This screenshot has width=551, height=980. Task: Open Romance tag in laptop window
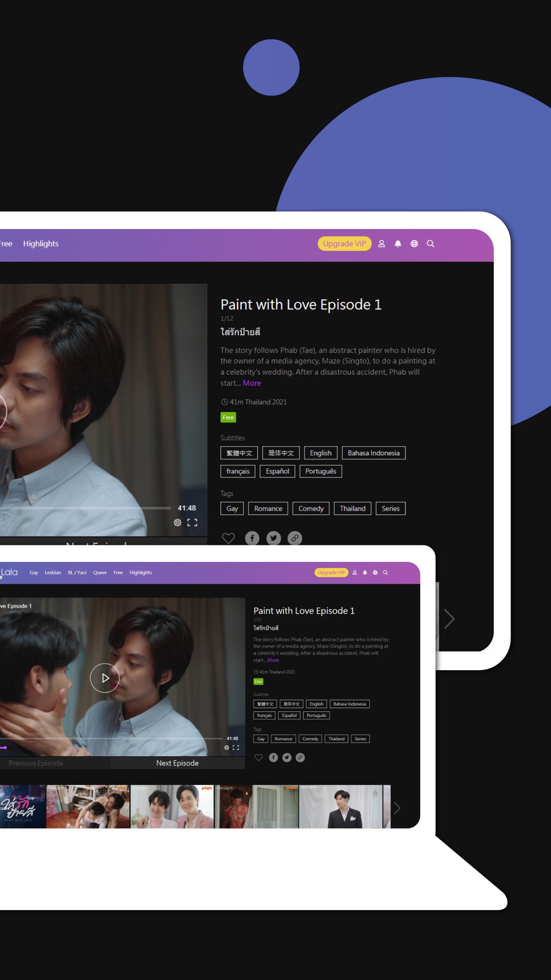[283, 739]
